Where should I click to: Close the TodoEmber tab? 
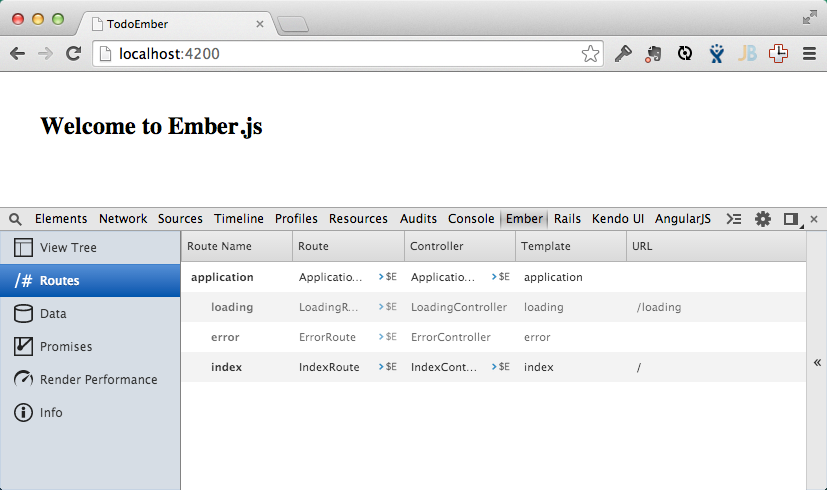point(259,24)
